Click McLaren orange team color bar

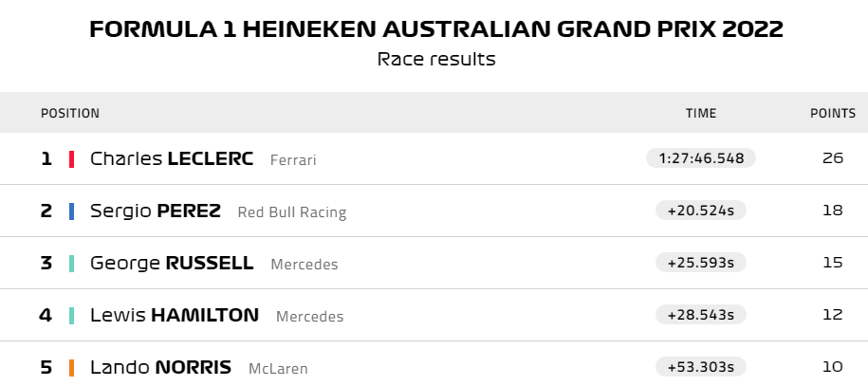point(72,367)
